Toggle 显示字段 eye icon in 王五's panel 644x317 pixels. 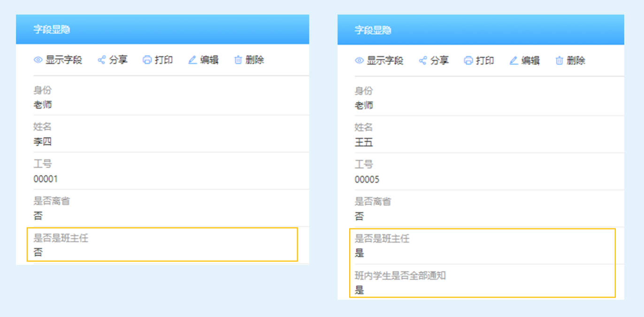[360, 61]
